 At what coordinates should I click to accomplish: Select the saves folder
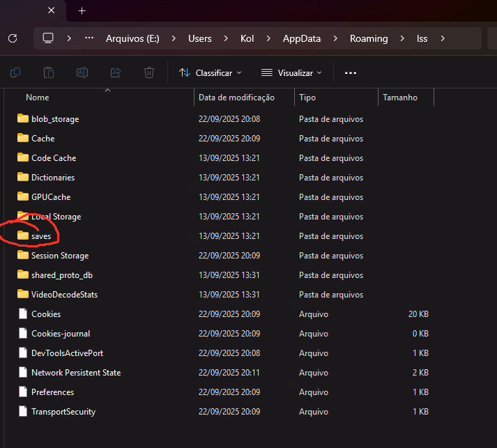[x=40, y=236]
